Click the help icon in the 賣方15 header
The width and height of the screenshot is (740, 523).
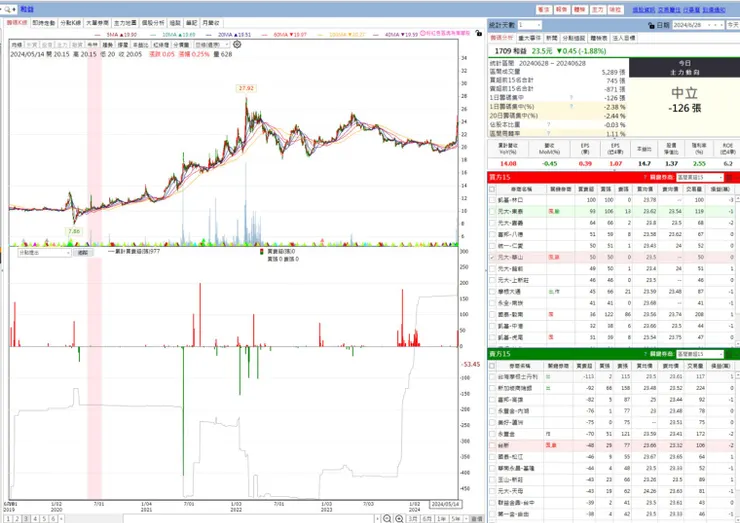coord(645,354)
